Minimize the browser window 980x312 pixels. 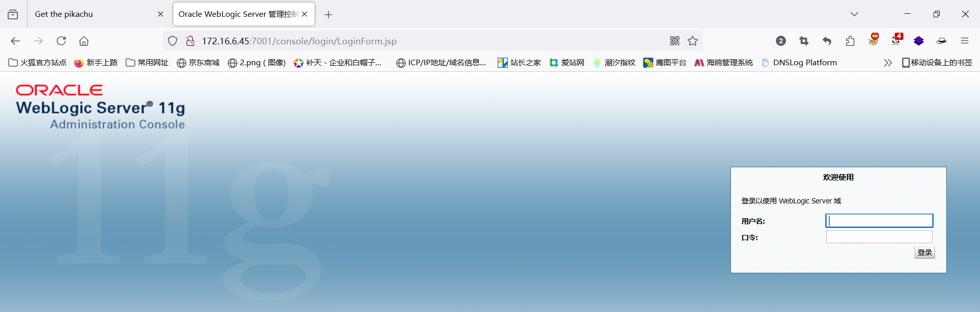908,14
